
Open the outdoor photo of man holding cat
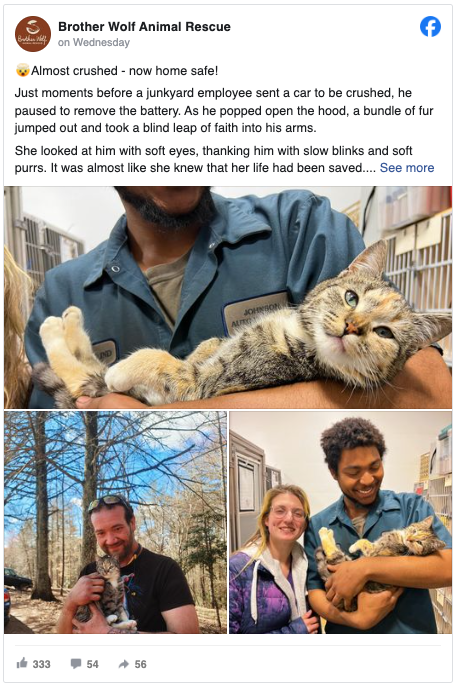115,522
